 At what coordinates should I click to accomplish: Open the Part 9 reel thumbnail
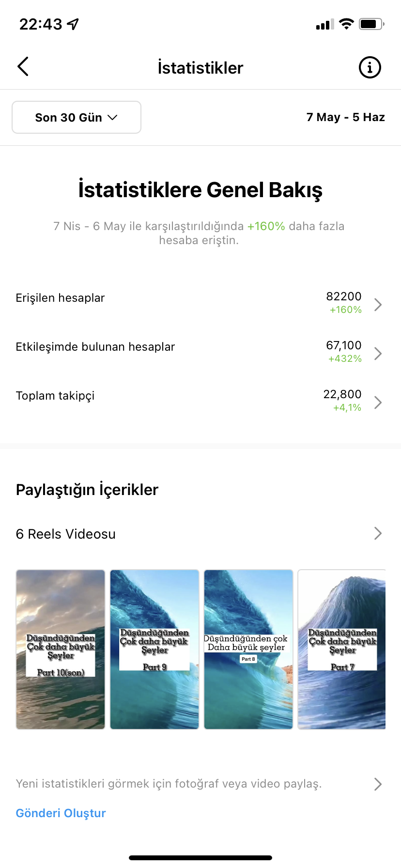[x=154, y=650]
